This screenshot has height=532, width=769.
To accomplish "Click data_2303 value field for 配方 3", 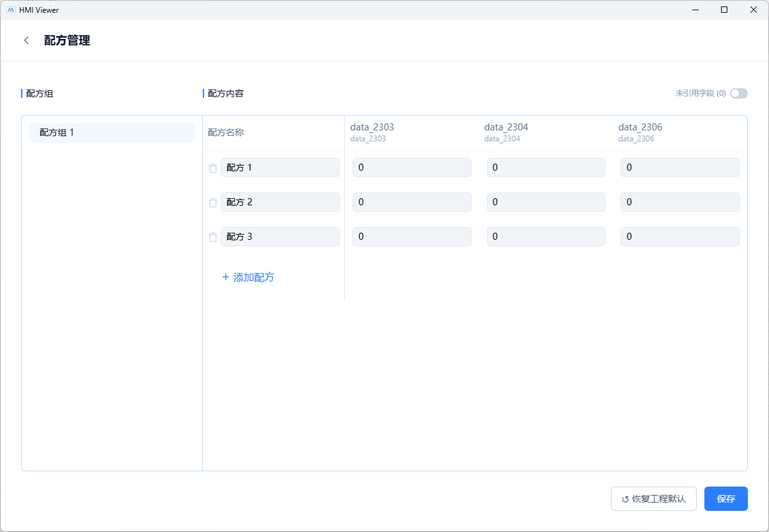I will tap(412, 237).
